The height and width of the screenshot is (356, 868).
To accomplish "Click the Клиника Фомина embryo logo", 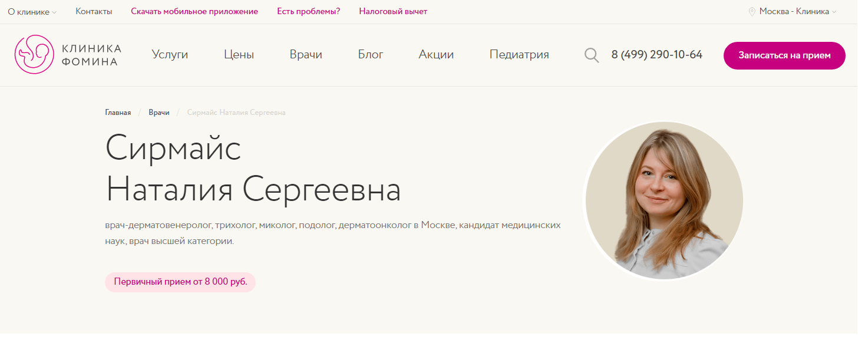I will point(68,55).
